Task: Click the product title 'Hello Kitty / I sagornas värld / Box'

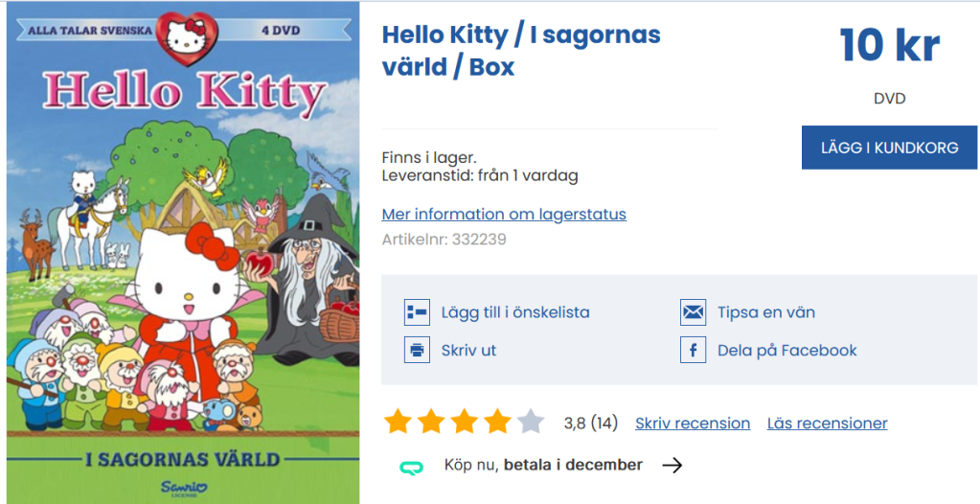Action: point(521,51)
